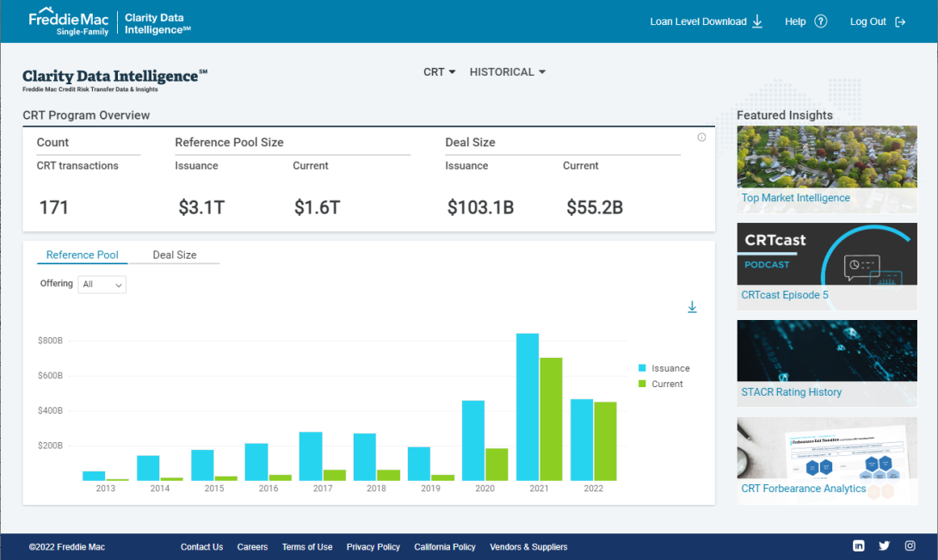
Task: Click the 2021 Issuance bar
Action: click(x=527, y=407)
